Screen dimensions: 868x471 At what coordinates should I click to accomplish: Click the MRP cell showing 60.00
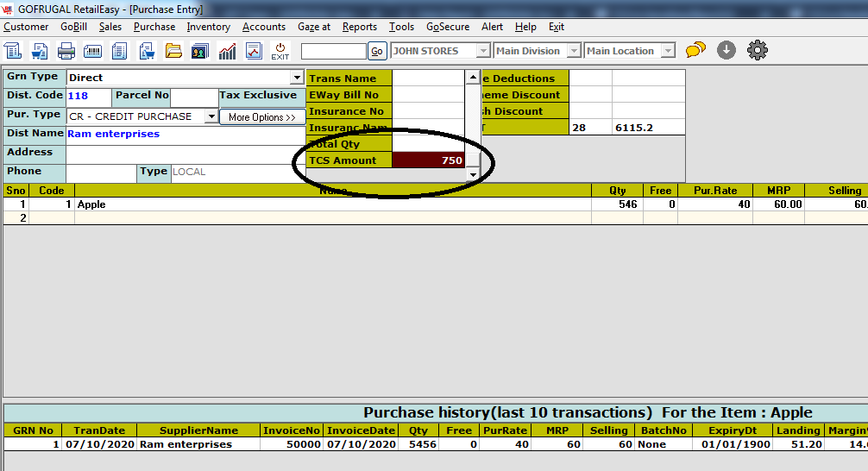tap(778, 204)
